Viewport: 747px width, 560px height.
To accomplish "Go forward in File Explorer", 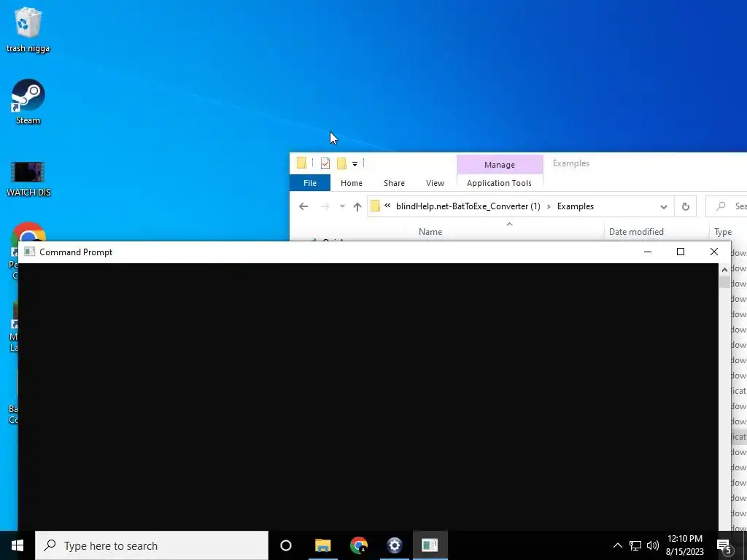I will [325, 206].
